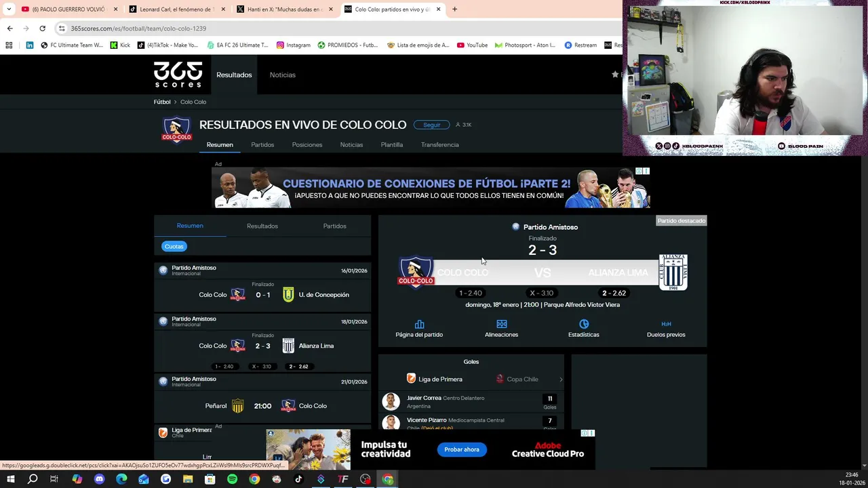Viewport: 868px width, 488px height.
Task: Open the Alineaciones lineup icon
Action: point(501,324)
